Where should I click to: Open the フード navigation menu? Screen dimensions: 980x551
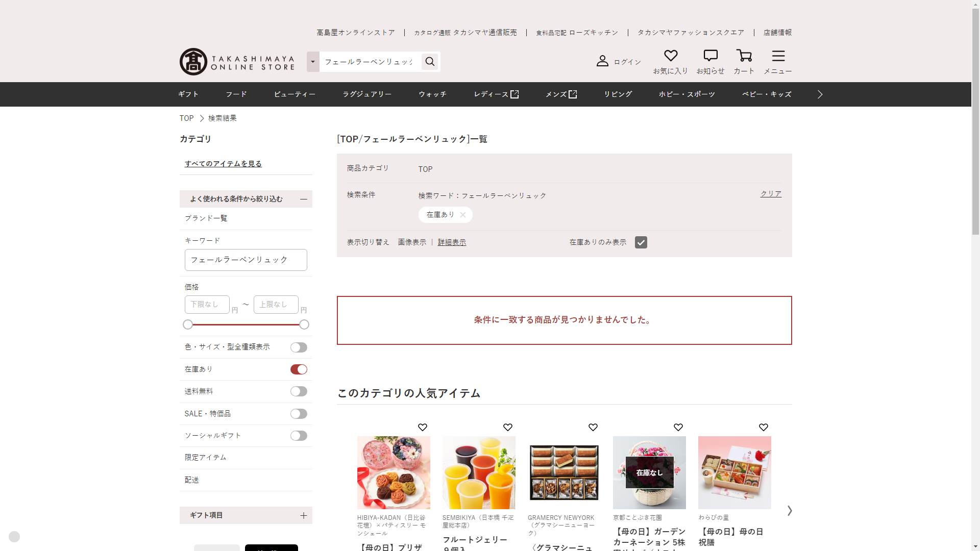236,94
